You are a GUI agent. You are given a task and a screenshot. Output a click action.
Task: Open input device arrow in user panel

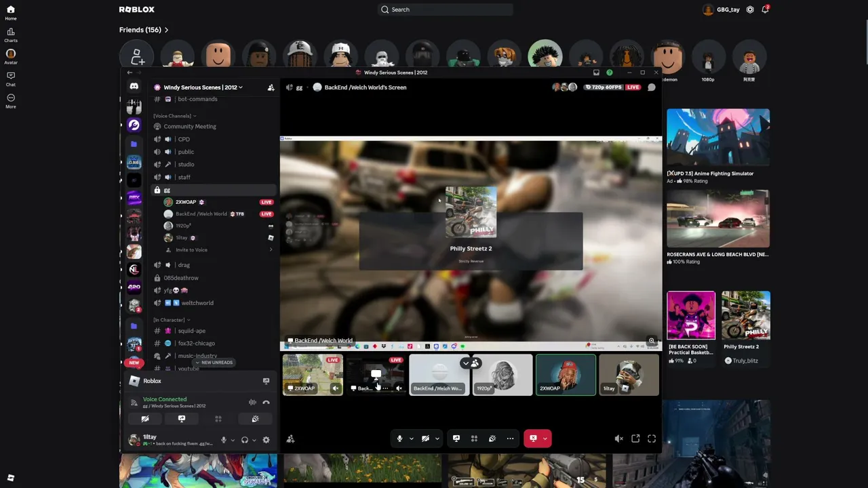point(232,440)
